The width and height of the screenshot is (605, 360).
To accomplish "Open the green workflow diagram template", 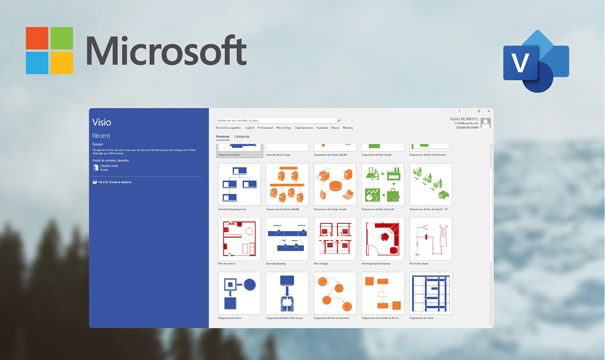I will [x=383, y=184].
